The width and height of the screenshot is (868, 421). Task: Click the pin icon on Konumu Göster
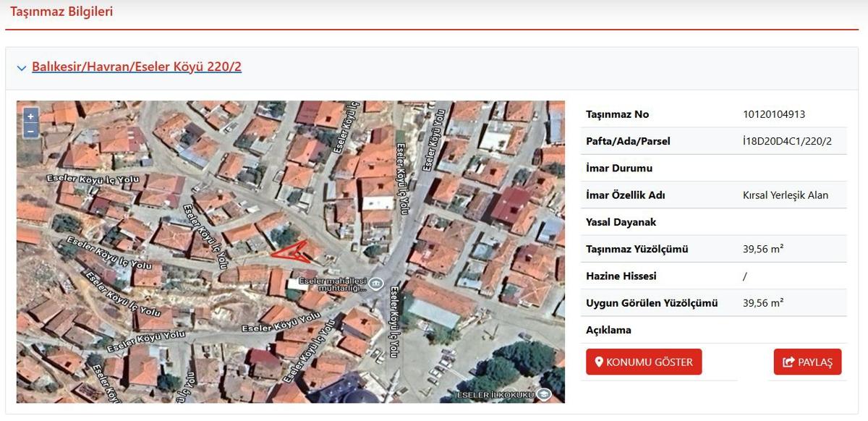point(599,362)
